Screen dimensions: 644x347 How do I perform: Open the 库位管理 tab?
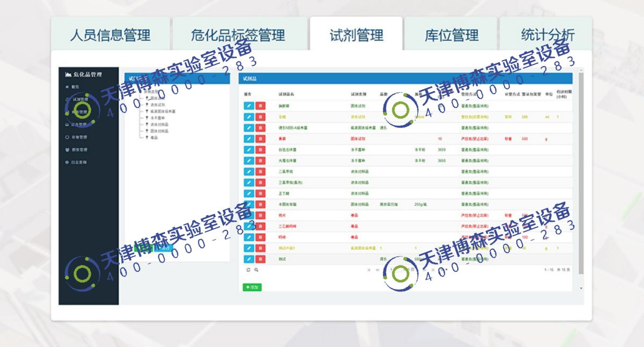[451, 35]
